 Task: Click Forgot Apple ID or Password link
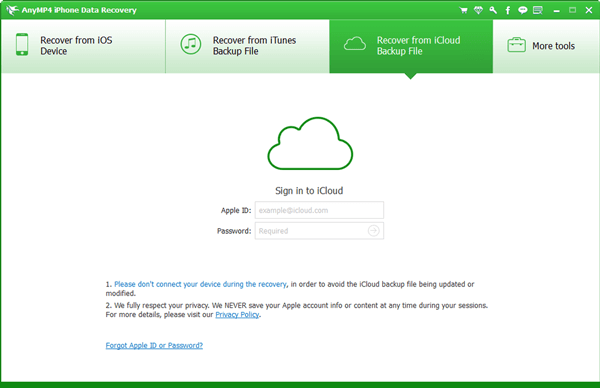(x=154, y=346)
